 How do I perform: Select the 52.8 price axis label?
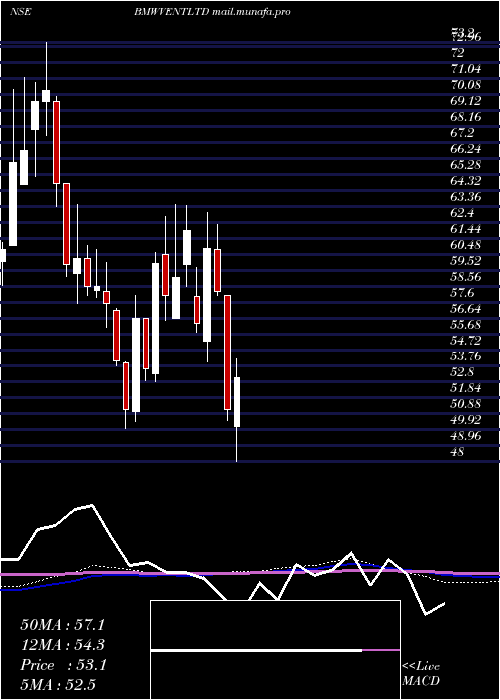(462, 372)
